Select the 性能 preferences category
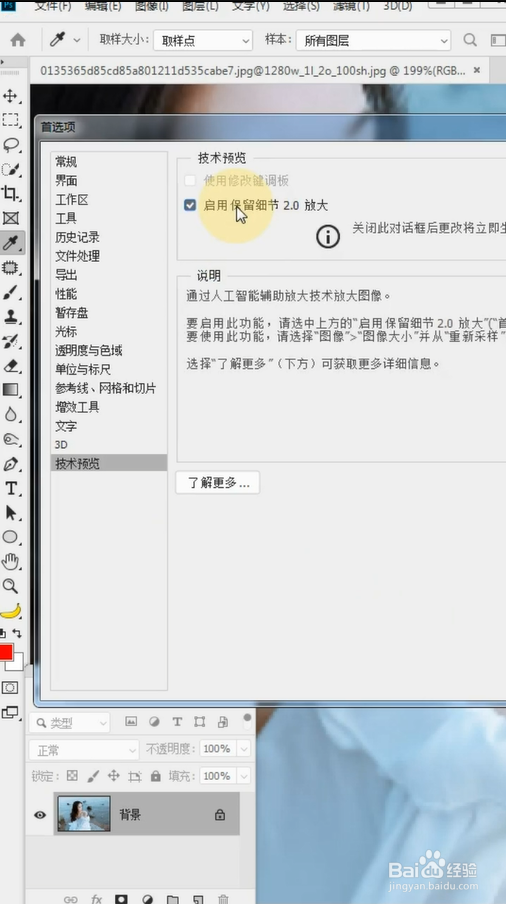Image resolution: width=506 pixels, height=904 pixels. coord(108,294)
